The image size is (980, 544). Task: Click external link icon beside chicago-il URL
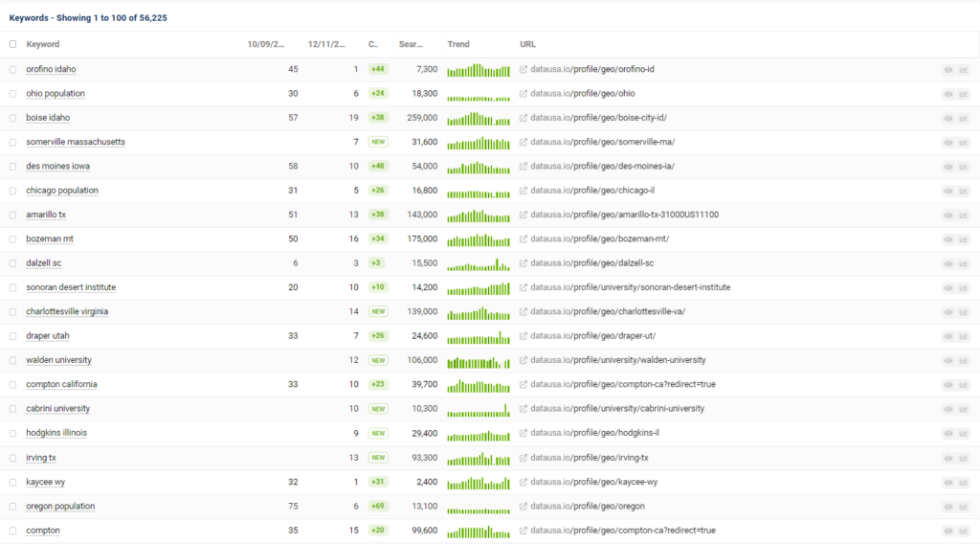pyautogui.click(x=523, y=191)
